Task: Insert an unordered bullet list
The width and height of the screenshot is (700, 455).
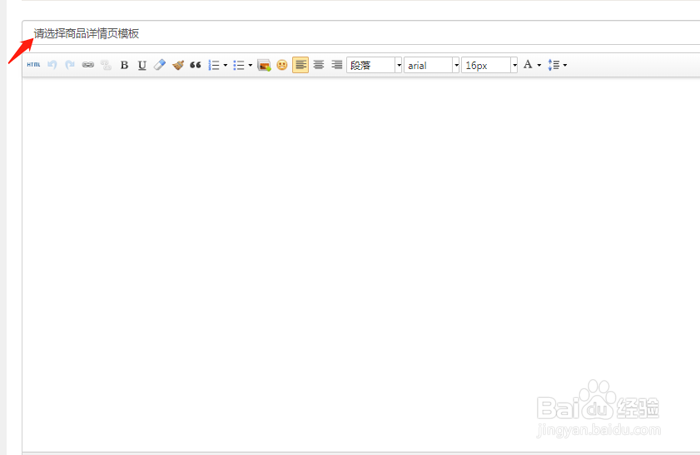Action: (239, 65)
